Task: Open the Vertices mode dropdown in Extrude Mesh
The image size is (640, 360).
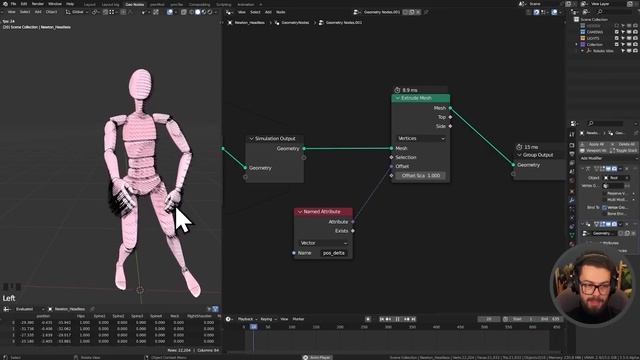Action: [421, 138]
